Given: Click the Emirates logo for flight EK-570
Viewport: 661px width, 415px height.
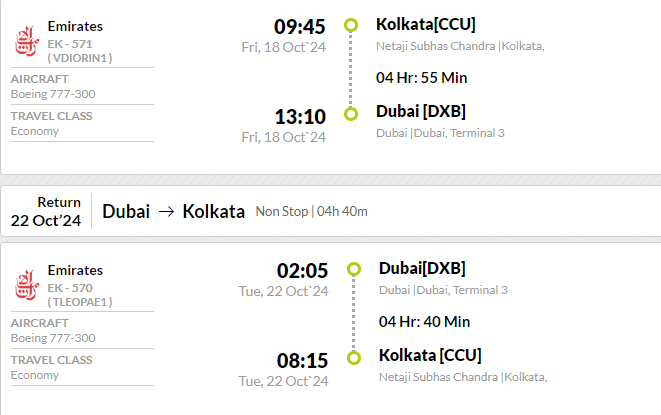Looking at the screenshot, I should 27,285.
